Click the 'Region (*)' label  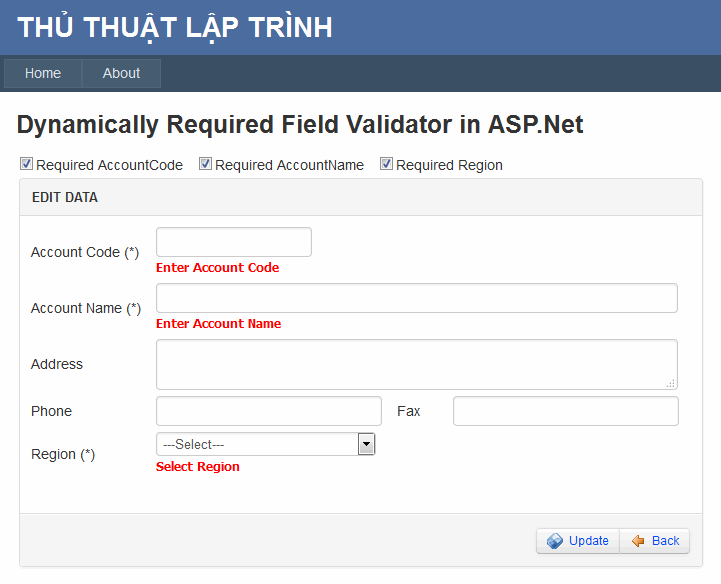tap(63, 454)
